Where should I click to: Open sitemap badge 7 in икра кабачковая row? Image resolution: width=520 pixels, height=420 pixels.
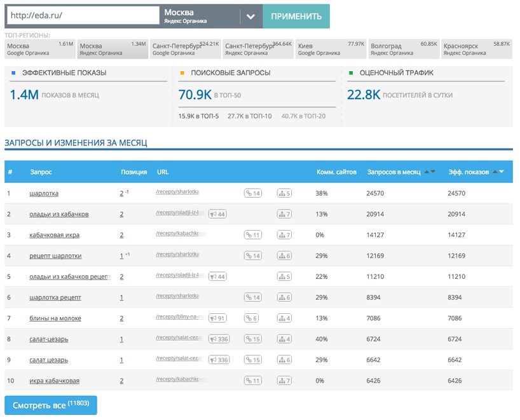click(284, 381)
